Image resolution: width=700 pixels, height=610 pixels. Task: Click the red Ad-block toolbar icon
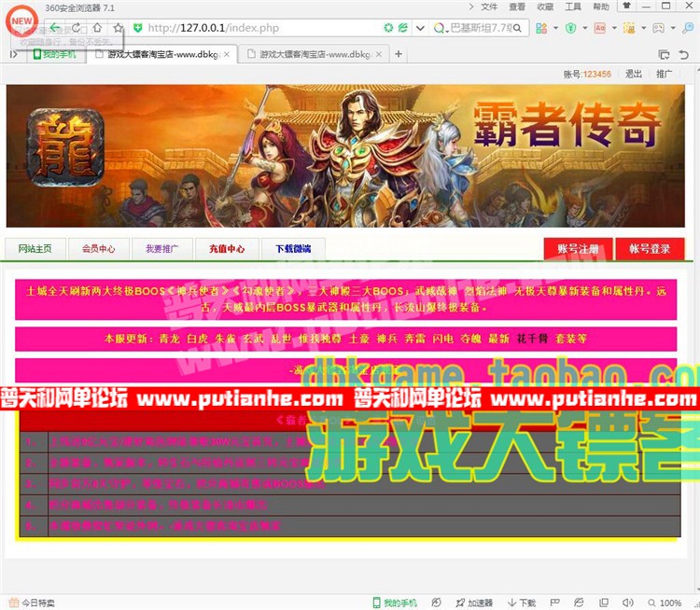[x=600, y=28]
